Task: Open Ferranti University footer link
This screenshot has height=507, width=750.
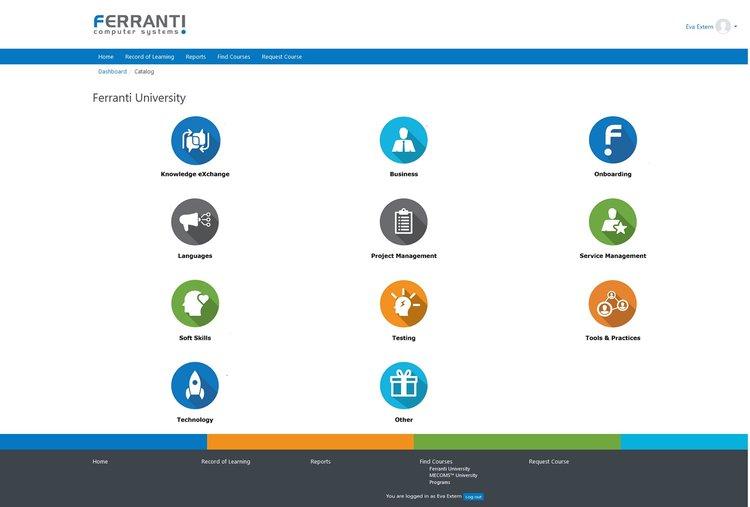Action: point(450,469)
